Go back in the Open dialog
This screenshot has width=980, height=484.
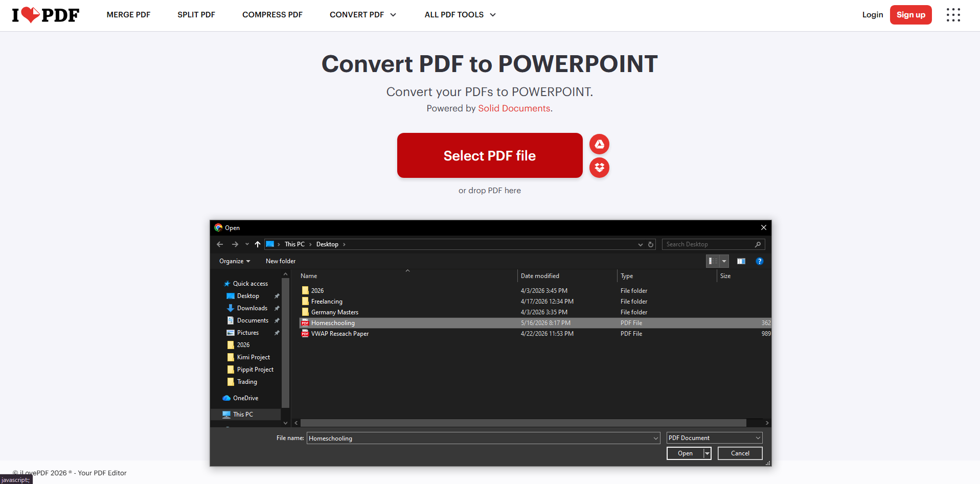[220, 244]
